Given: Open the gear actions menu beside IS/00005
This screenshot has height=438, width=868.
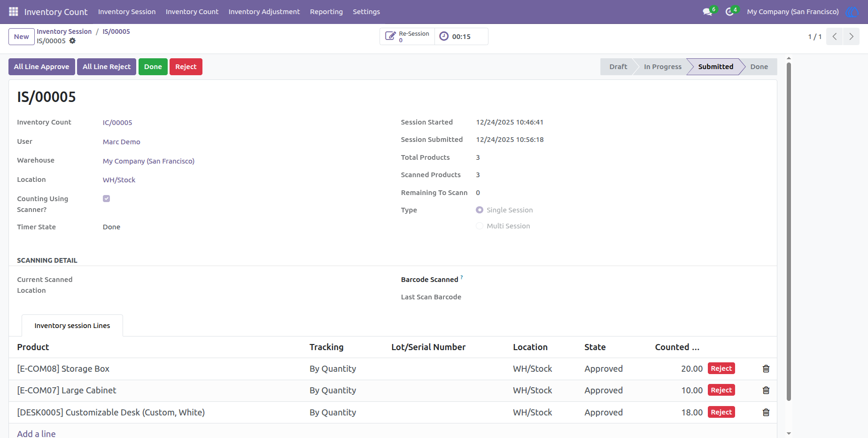Looking at the screenshot, I should 72,41.
